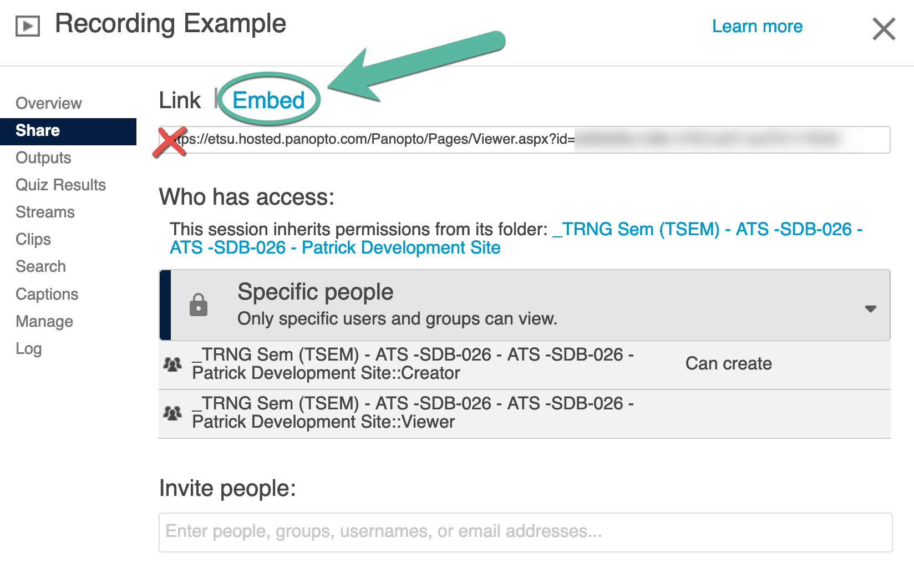
Task: Open the Manage section
Action: click(44, 321)
